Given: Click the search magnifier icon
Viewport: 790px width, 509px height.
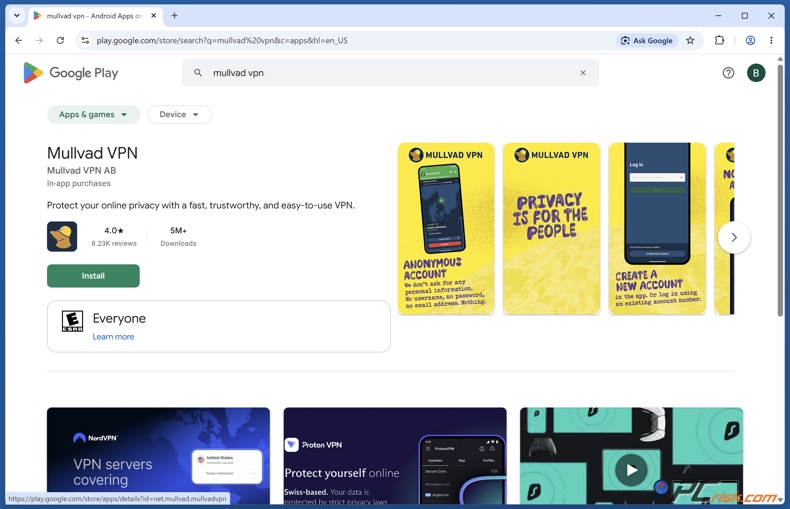Looking at the screenshot, I should pyautogui.click(x=198, y=73).
